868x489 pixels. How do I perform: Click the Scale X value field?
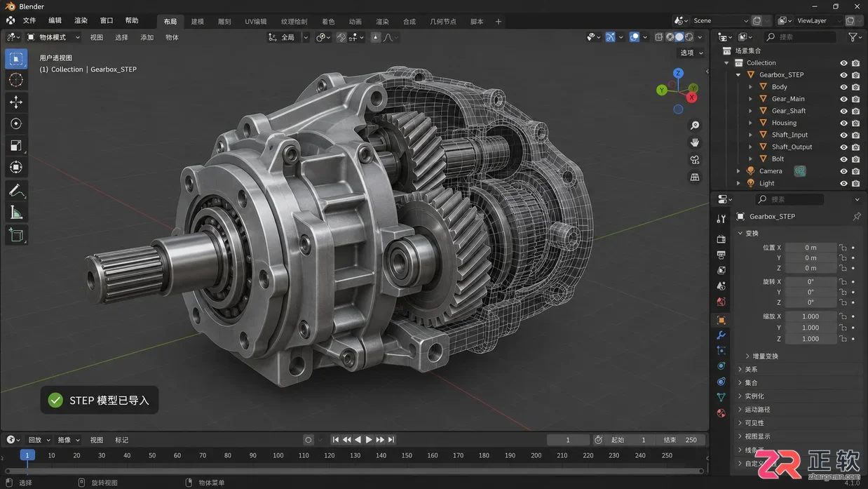(x=811, y=316)
